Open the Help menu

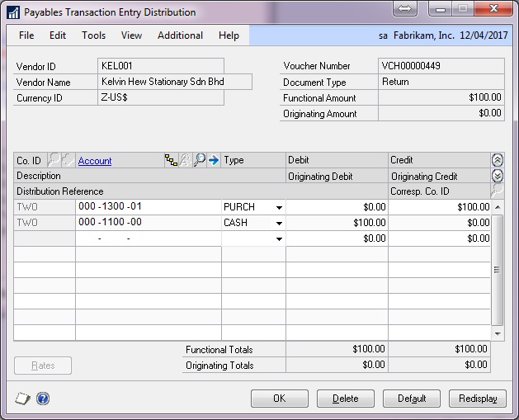point(229,35)
